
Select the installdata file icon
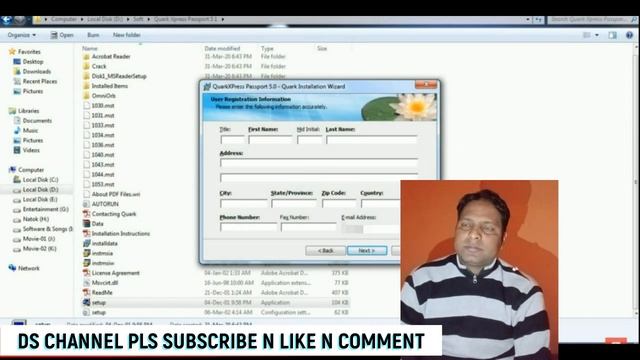point(87,243)
